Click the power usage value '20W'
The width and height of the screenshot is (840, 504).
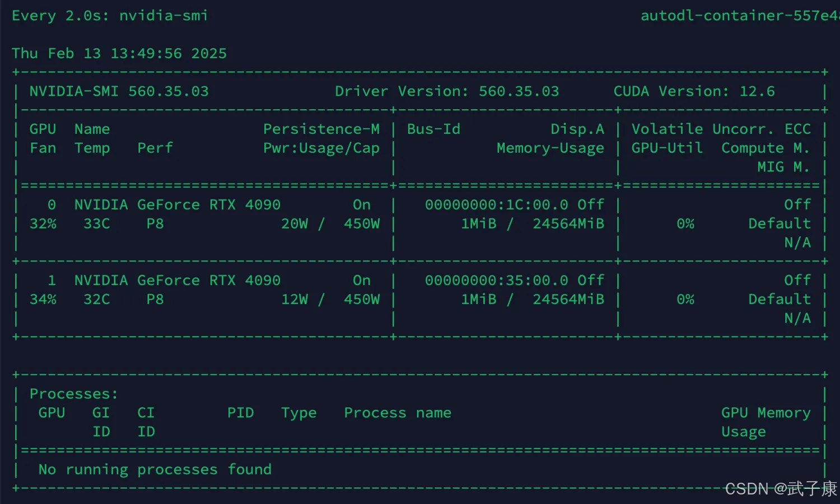(295, 224)
